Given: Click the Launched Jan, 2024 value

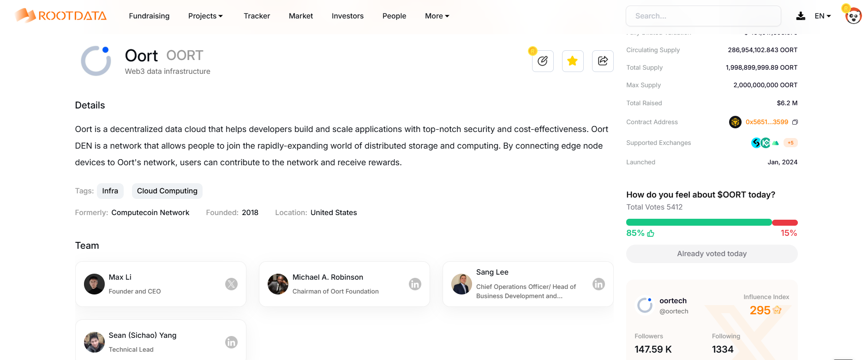Looking at the screenshot, I should point(783,162).
